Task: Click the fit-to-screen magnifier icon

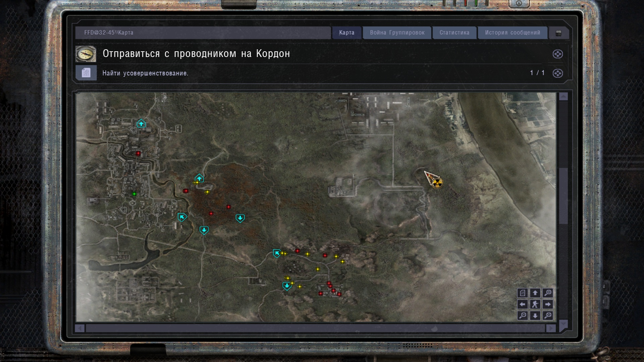Action: (x=548, y=315)
